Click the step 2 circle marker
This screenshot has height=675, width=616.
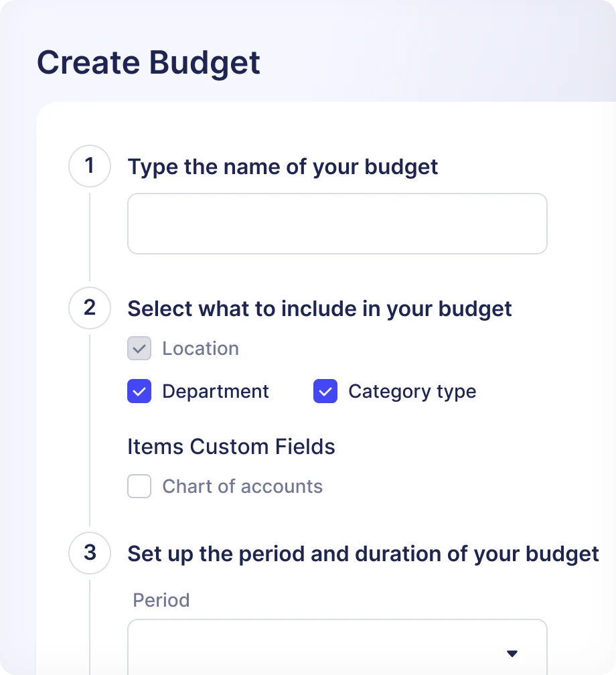[90, 308]
